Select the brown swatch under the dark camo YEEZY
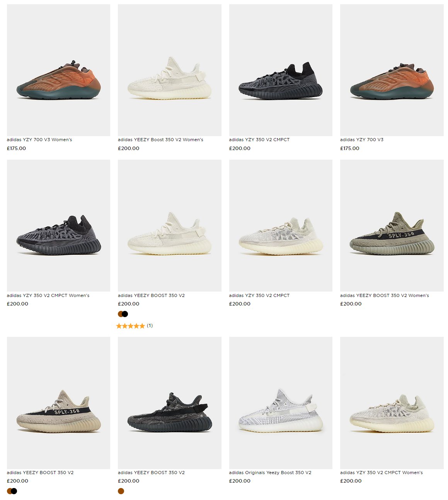This screenshot has width=448, height=500. coord(121,491)
